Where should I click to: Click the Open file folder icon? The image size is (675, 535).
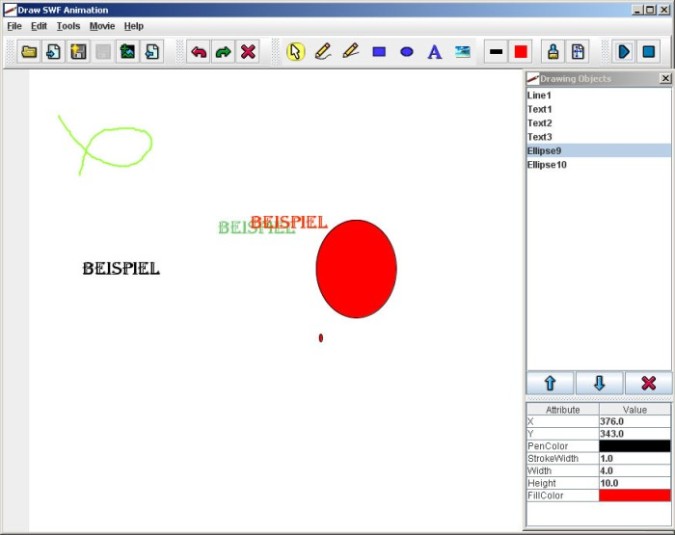coord(30,51)
